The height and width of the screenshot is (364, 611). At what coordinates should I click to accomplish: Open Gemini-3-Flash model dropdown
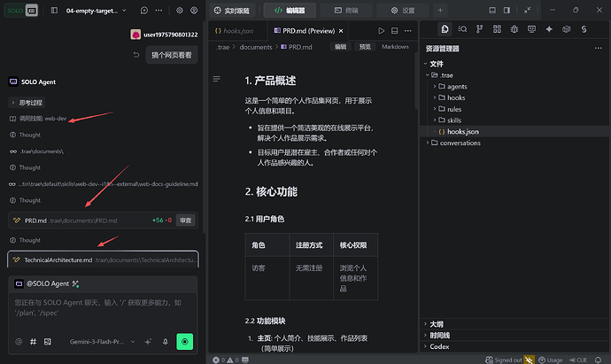(103, 342)
